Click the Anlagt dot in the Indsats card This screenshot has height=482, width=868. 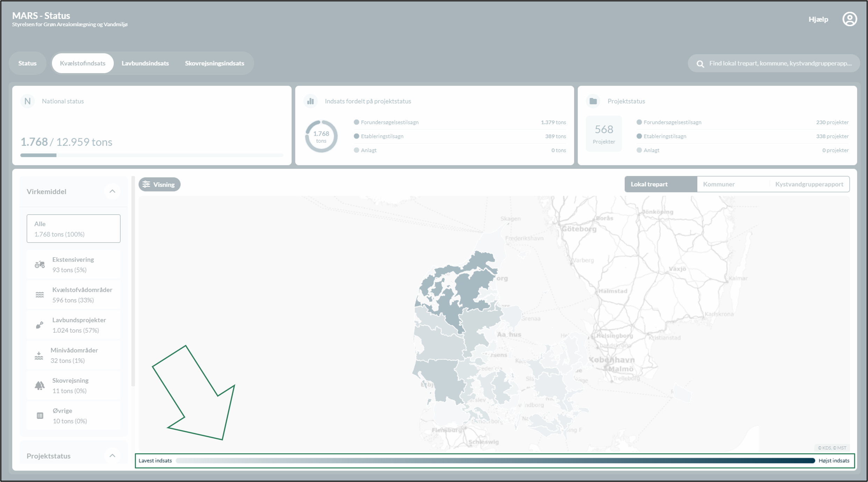click(356, 150)
